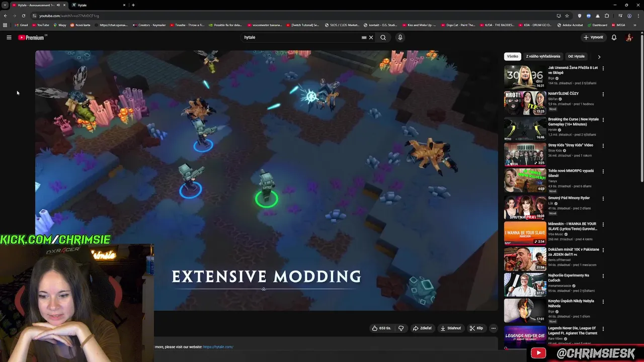The width and height of the screenshot is (644, 362).
Task: Switch to the second Hytale browser tab
Action: (x=98, y=5)
